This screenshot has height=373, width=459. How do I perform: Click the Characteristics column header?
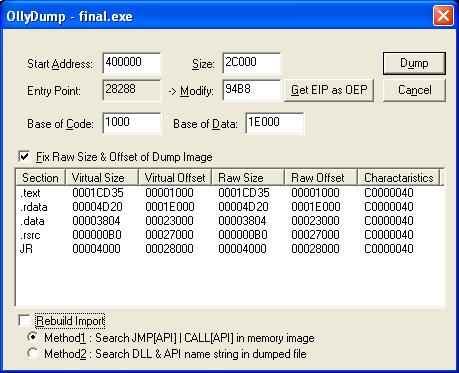pyautogui.click(x=399, y=178)
